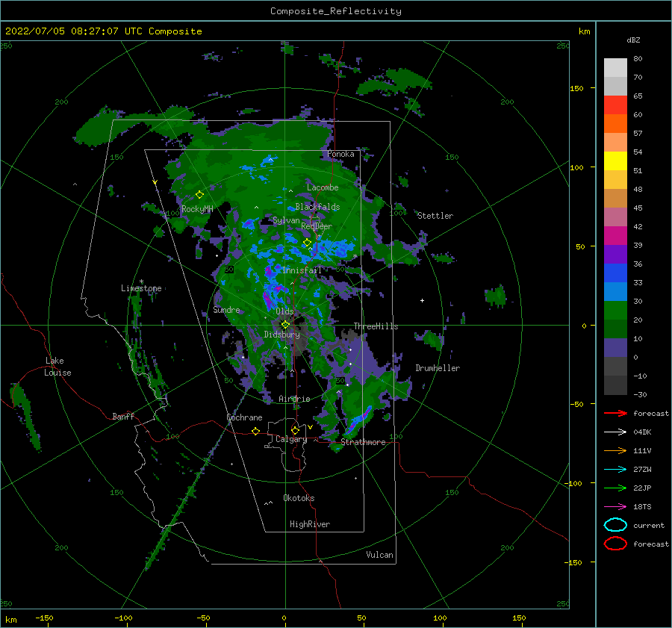Viewport: 672px width, 628px height.
Task: Click the white 04DK arrow in legend
Action: click(615, 432)
